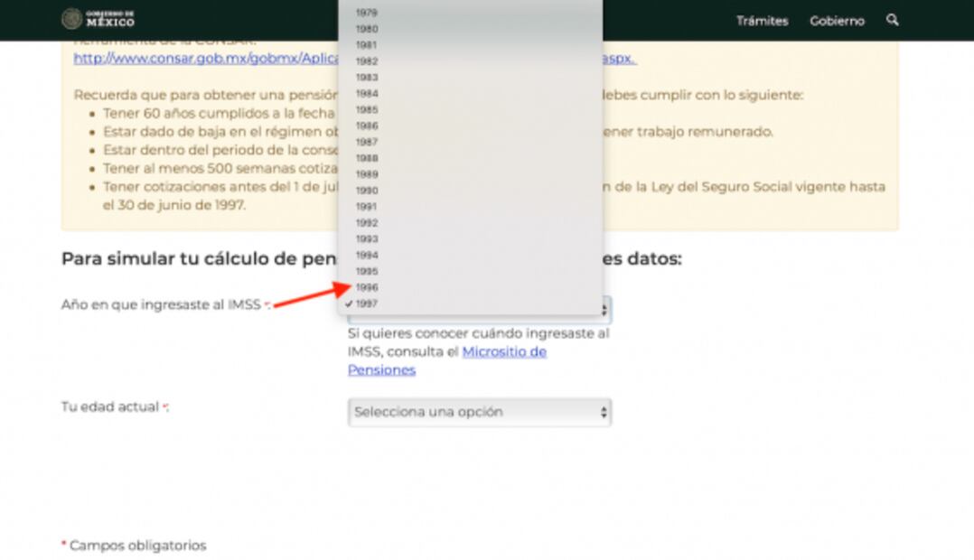Expand the Tu edad actual dropdown

(479, 412)
